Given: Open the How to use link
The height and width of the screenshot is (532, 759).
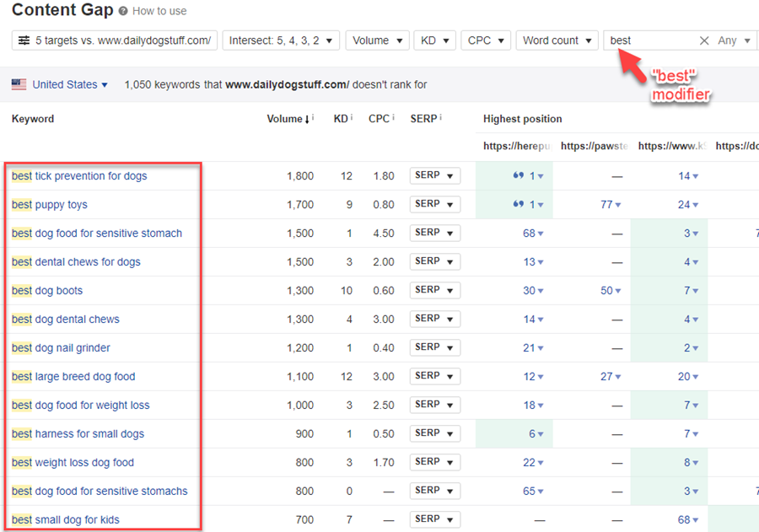Looking at the screenshot, I should pos(159,12).
